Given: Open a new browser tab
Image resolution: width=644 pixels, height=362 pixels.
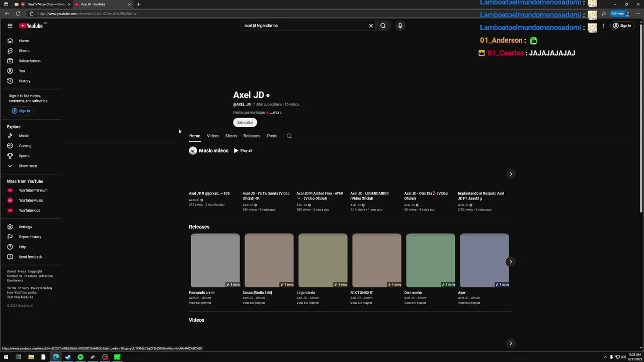Looking at the screenshot, I should (138, 4).
